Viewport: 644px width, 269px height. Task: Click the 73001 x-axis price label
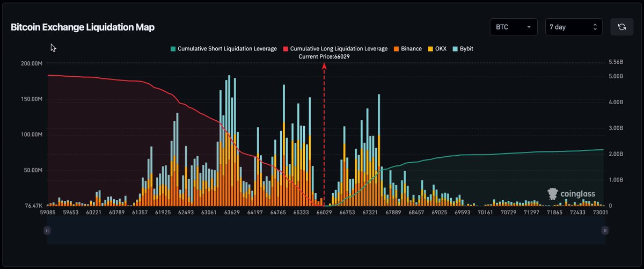[x=600, y=213]
